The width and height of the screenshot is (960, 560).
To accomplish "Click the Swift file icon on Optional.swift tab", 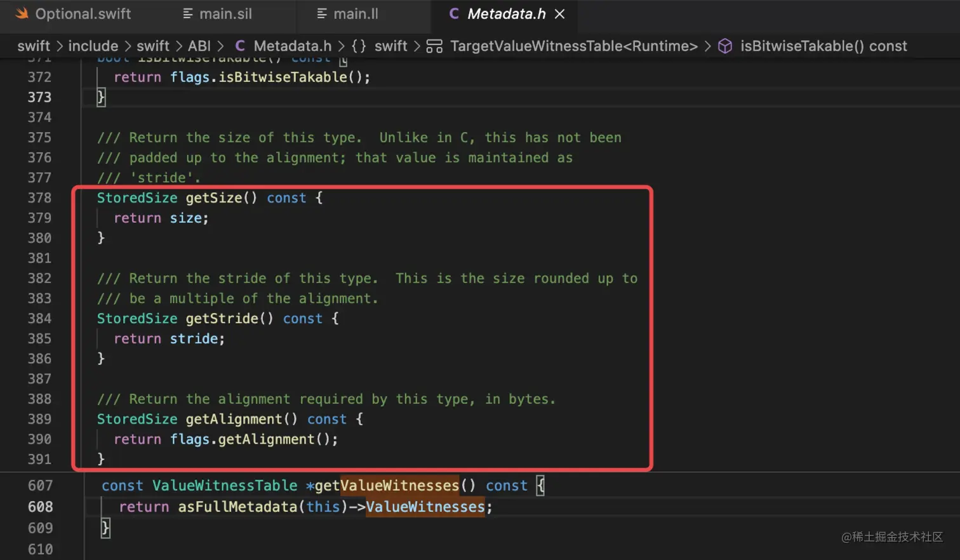I will [x=22, y=13].
